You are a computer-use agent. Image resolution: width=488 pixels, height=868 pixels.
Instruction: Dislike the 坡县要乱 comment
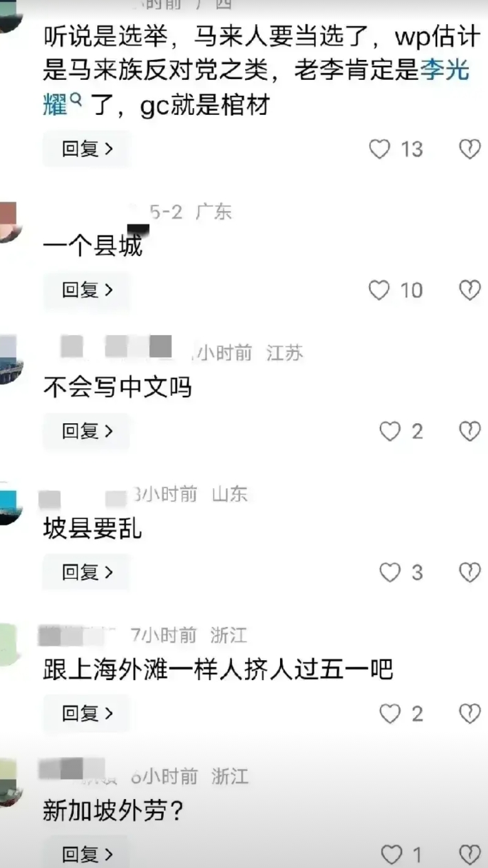point(469,572)
